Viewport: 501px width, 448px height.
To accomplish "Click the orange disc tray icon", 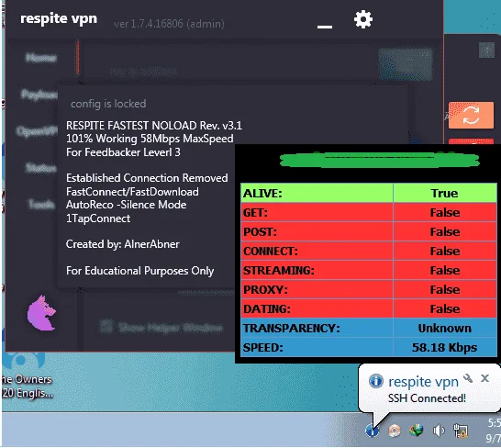I will 395,431.
